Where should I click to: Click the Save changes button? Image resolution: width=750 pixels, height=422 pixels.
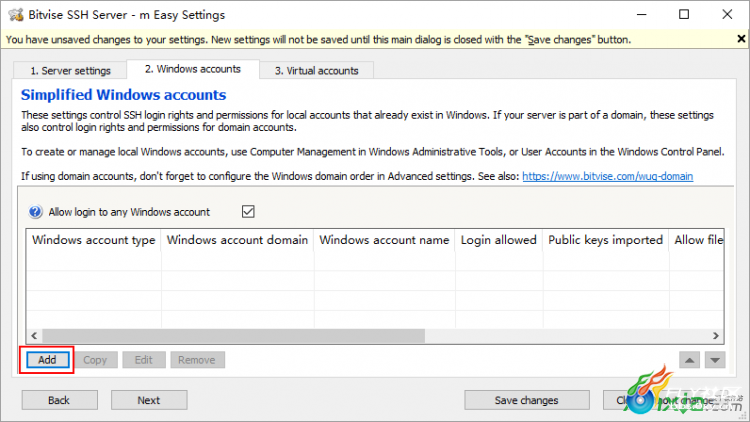526,400
